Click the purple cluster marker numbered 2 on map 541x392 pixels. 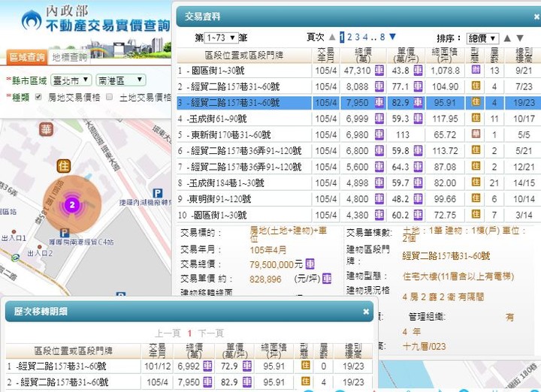72,205
